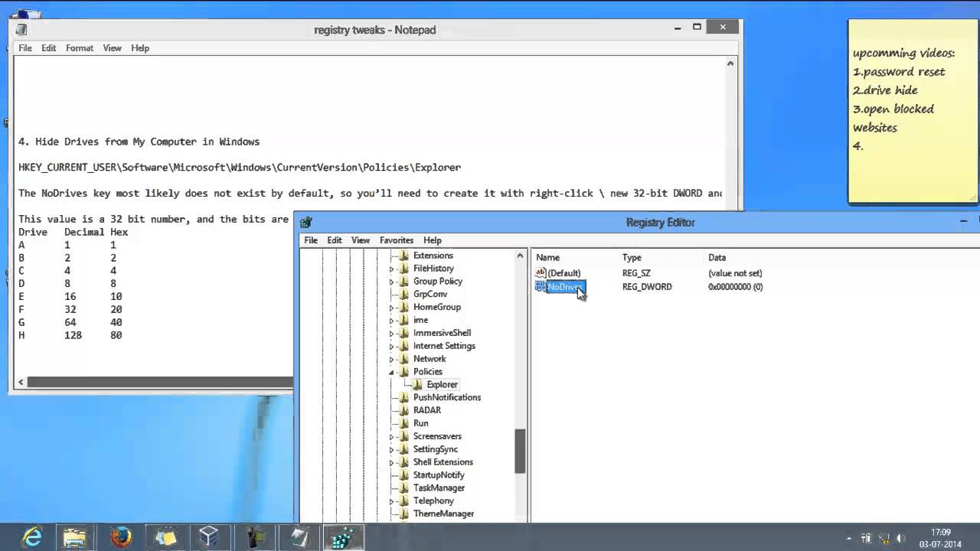The height and width of the screenshot is (551, 980).
Task: Click the Notepad title bar icon
Action: (x=21, y=30)
